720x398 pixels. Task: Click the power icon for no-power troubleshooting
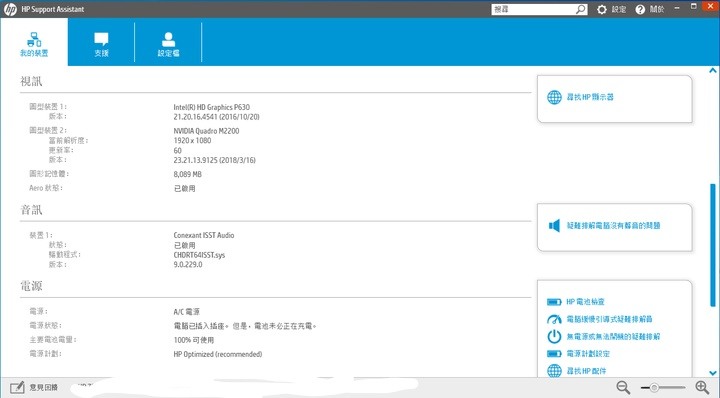tap(554, 336)
